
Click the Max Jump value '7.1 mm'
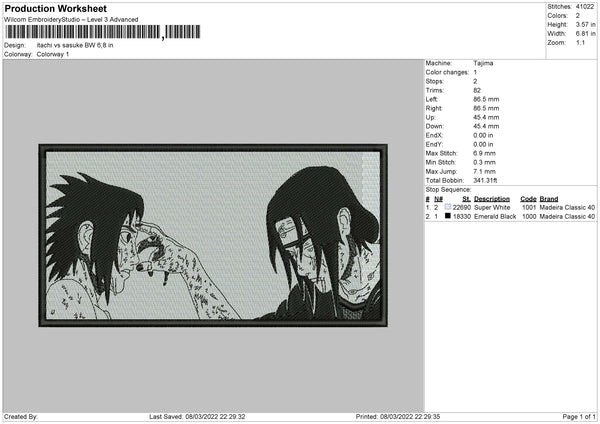point(484,171)
